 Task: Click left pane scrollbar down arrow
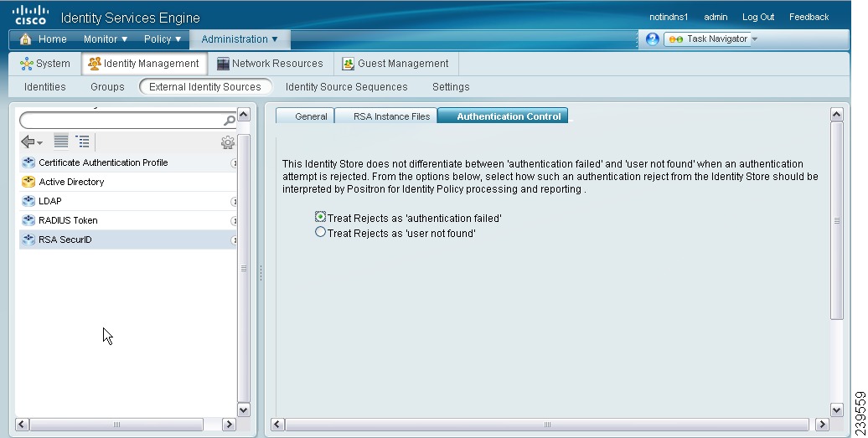click(243, 410)
